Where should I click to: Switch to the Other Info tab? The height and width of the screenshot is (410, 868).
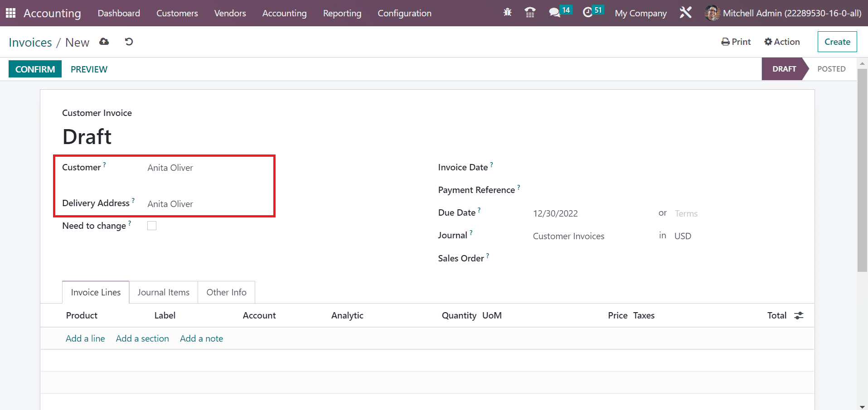point(227,292)
